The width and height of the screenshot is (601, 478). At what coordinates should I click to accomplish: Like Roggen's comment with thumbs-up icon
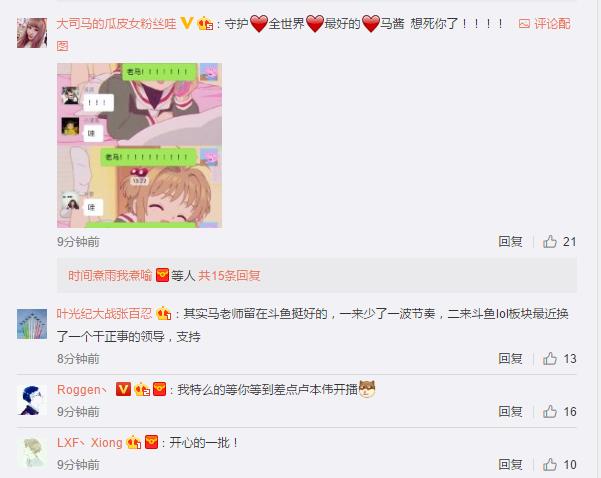[550, 411]
